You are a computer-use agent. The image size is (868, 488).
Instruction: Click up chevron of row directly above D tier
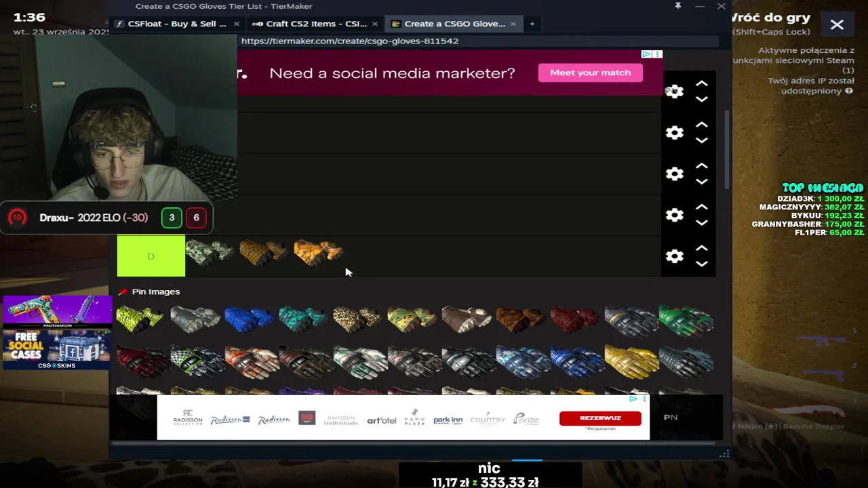[x=702, y=207]
